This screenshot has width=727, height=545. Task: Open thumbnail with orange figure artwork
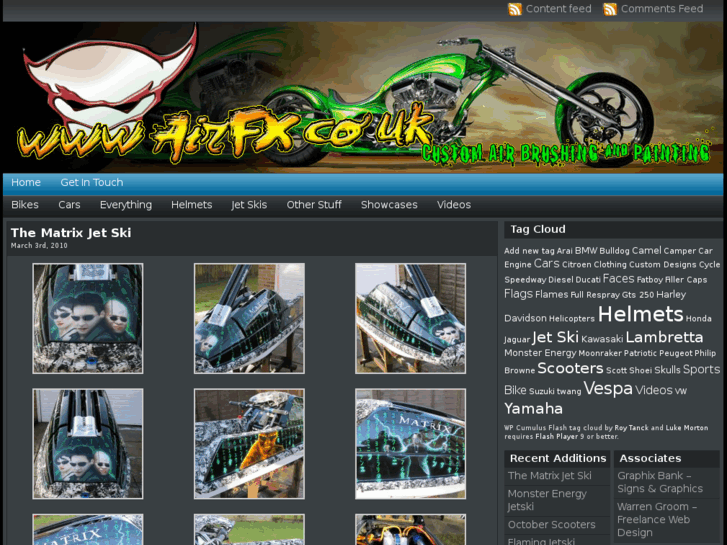click(x=249, y=444)
